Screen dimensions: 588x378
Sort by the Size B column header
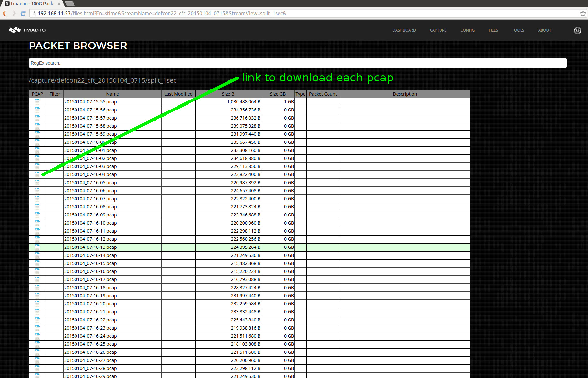click(x=228, y=94)
